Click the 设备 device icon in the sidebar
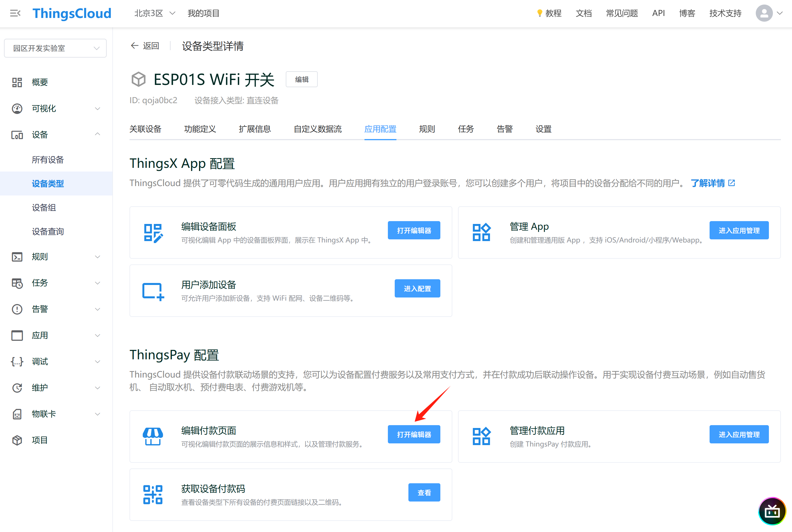This screenshot has width=792, height=532. 17,135
